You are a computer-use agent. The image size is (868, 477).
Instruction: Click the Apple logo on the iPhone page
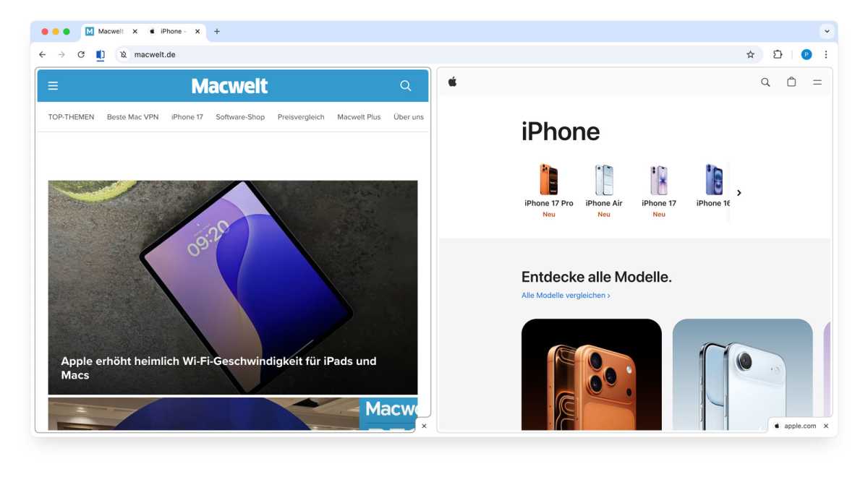tap(452, 82)
